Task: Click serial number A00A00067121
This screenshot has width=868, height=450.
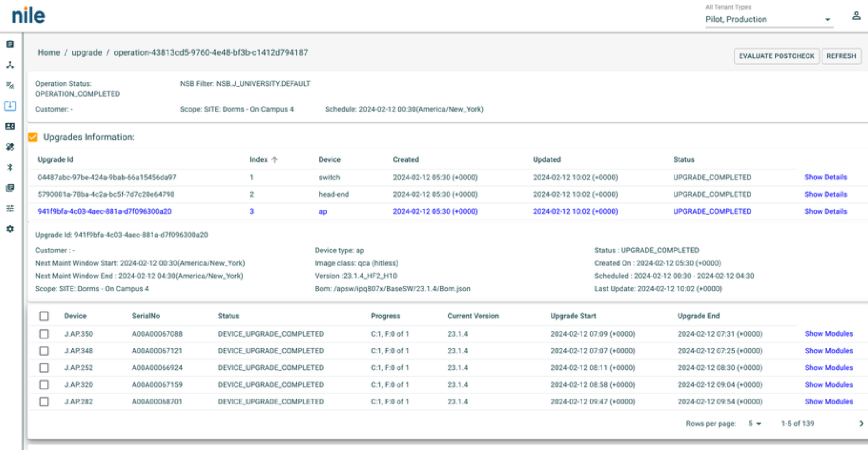Action: 157,351
